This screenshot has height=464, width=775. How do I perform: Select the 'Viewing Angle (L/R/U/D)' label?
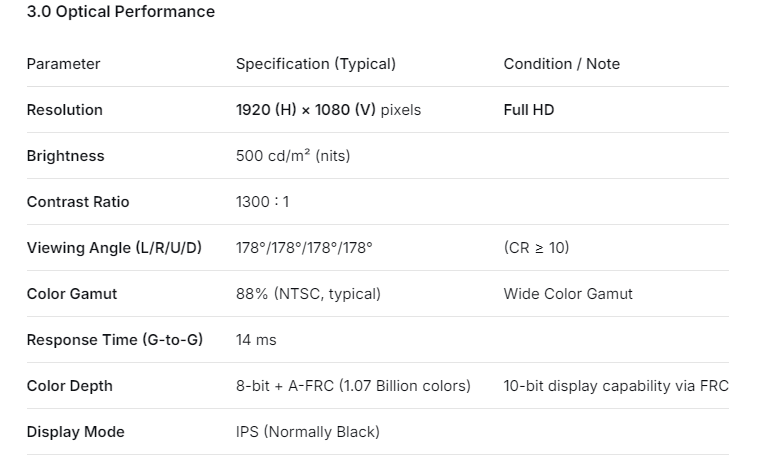pos(114,248)
